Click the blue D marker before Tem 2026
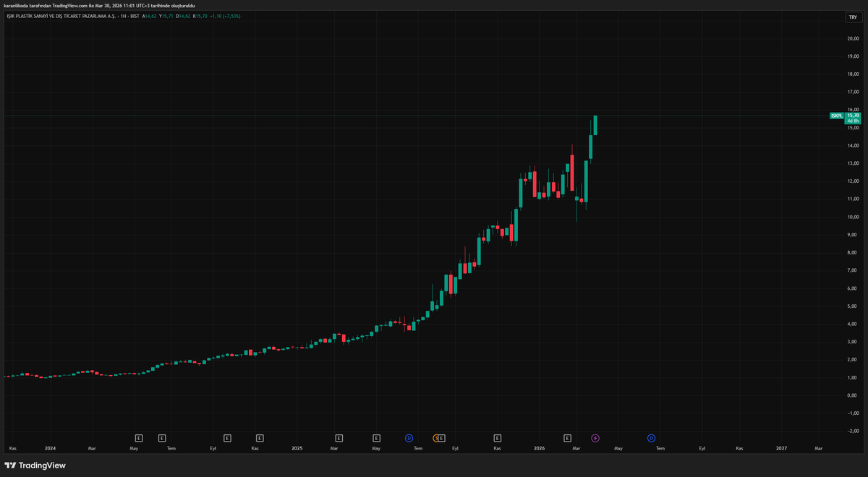 (651, 438)
